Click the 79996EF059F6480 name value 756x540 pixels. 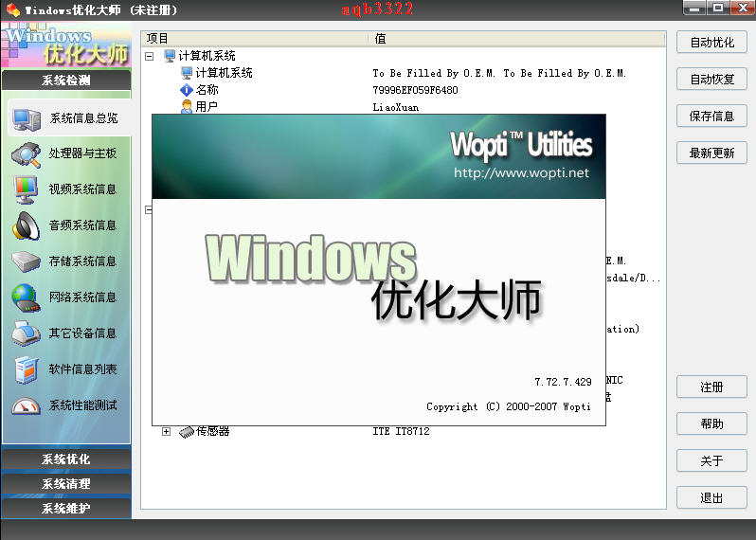[415, 90]
